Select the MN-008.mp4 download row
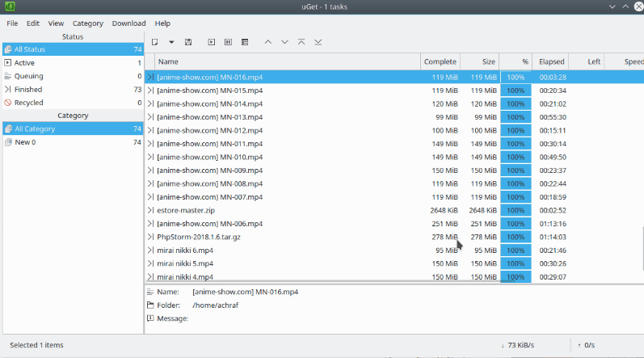 394,183
